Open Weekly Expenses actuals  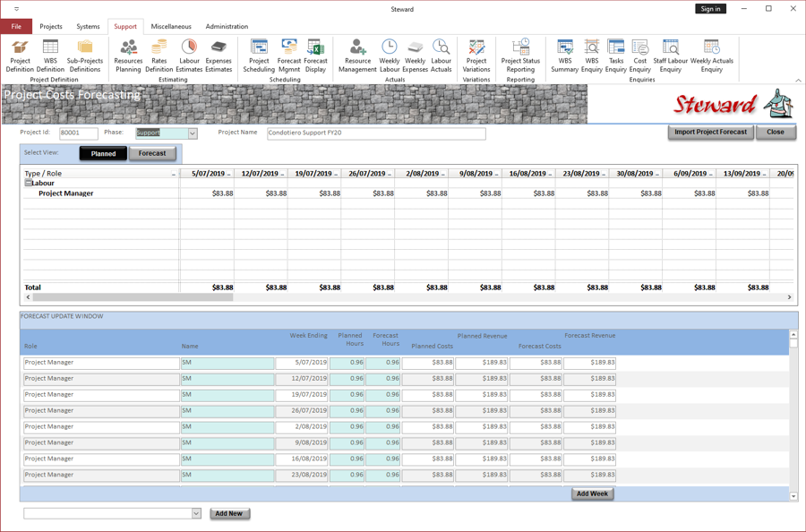click(x=415, y=56)
